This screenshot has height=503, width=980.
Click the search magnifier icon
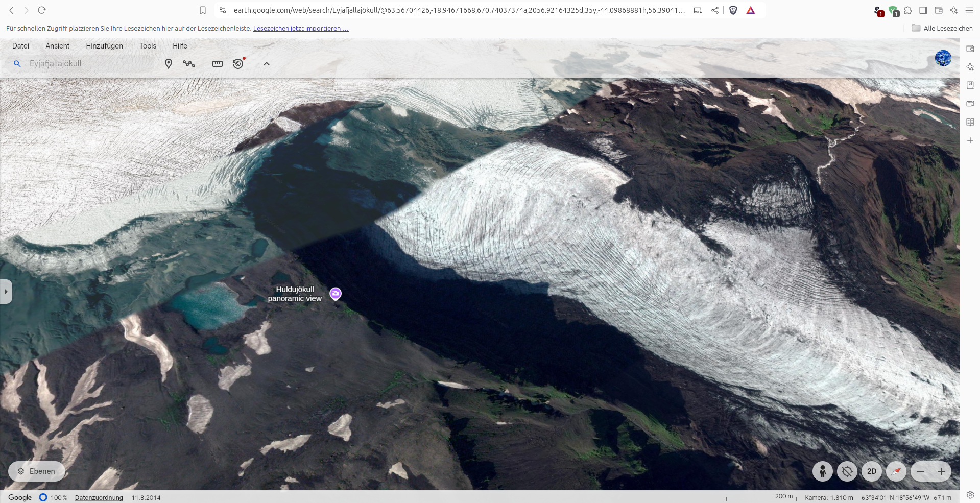click(17, 64)
